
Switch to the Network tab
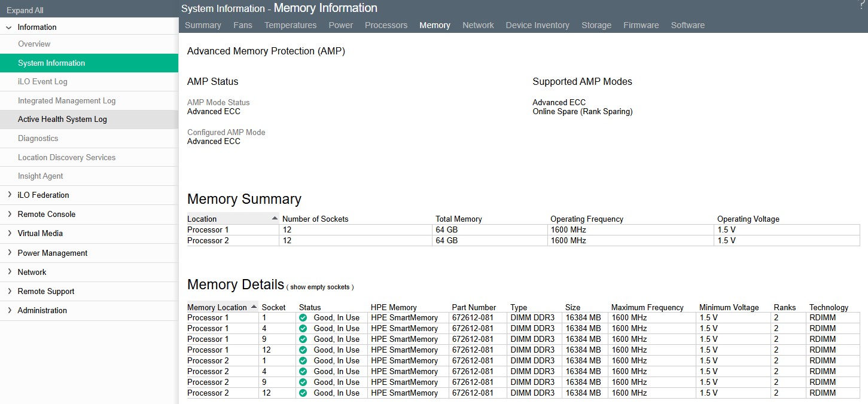(478, 25)
